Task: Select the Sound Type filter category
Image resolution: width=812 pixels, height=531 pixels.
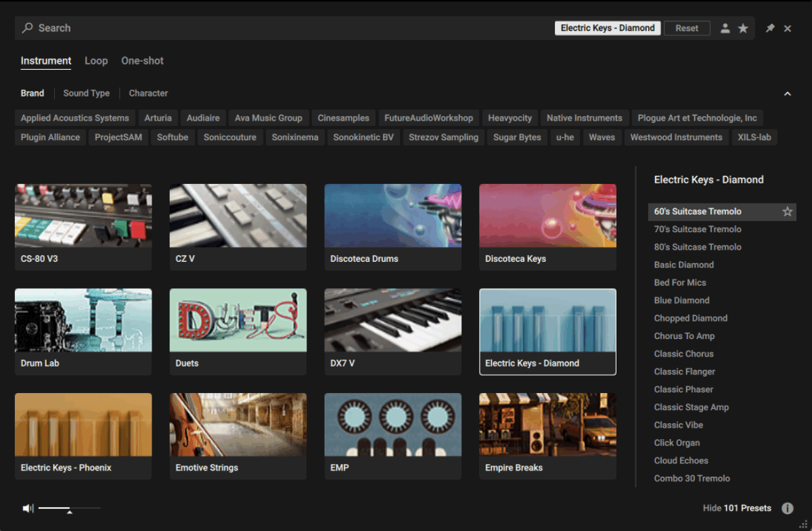Action: 87,93
